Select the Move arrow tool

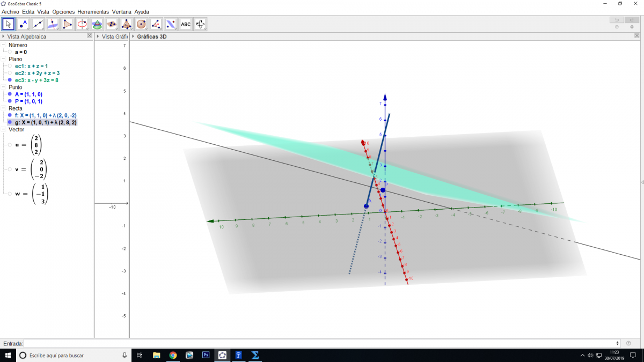(x=8, y=24)
